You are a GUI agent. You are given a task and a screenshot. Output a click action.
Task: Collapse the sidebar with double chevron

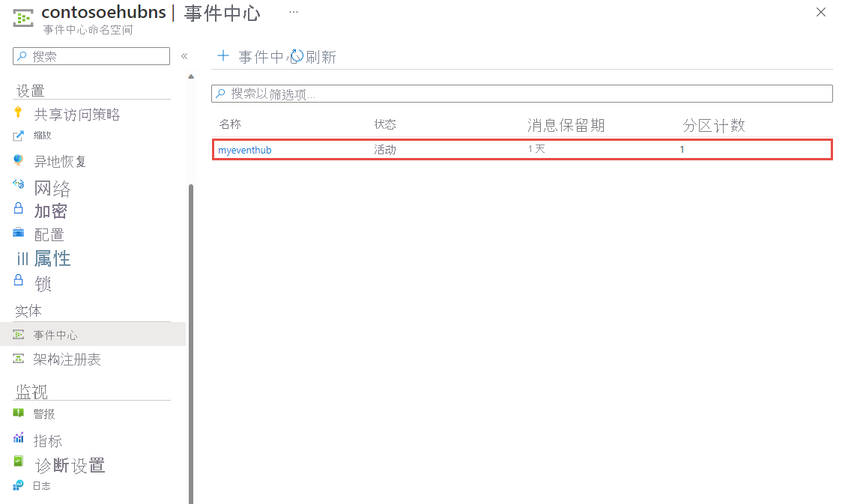(184, 55)
